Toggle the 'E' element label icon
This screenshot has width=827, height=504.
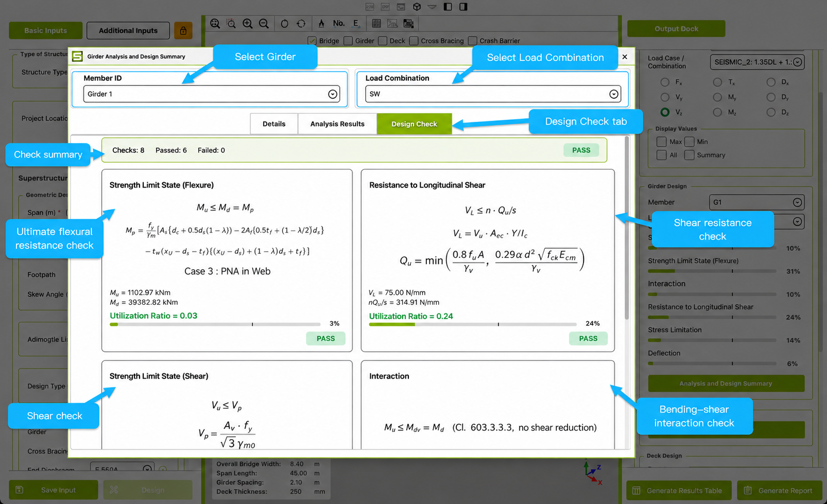point(356,23)
